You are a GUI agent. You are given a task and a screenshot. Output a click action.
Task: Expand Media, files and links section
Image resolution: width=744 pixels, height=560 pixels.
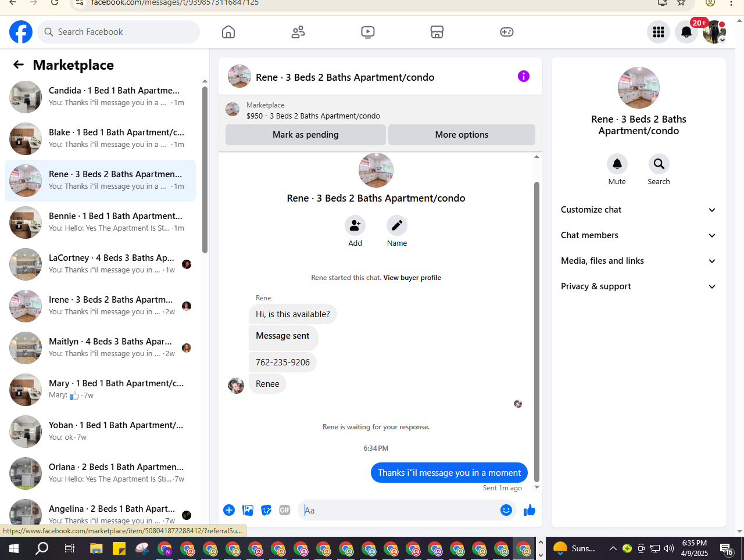[x=639, y=261]
